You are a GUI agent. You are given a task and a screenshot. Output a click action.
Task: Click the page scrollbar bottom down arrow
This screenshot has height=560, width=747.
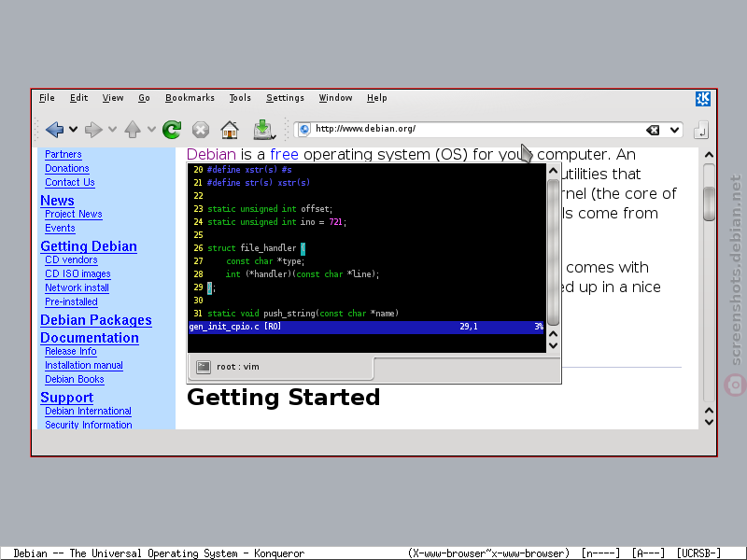point(709,422)
